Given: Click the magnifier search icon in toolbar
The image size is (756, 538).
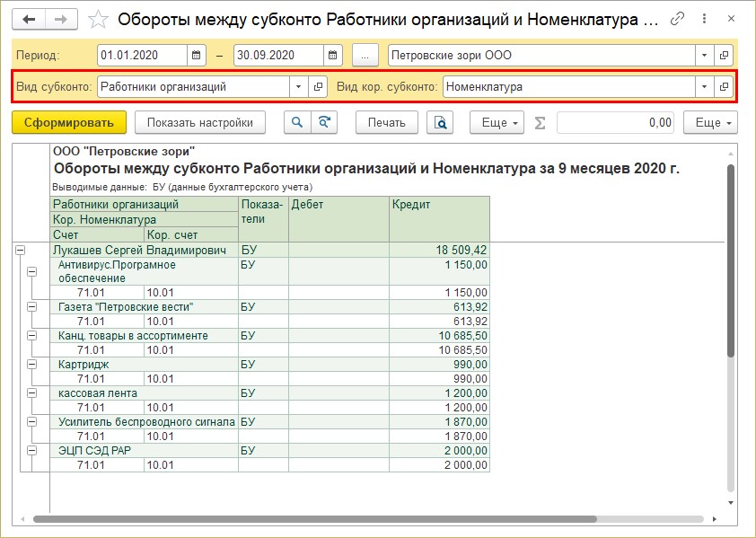Looking at the screenshot, I should tap(296, 122).
